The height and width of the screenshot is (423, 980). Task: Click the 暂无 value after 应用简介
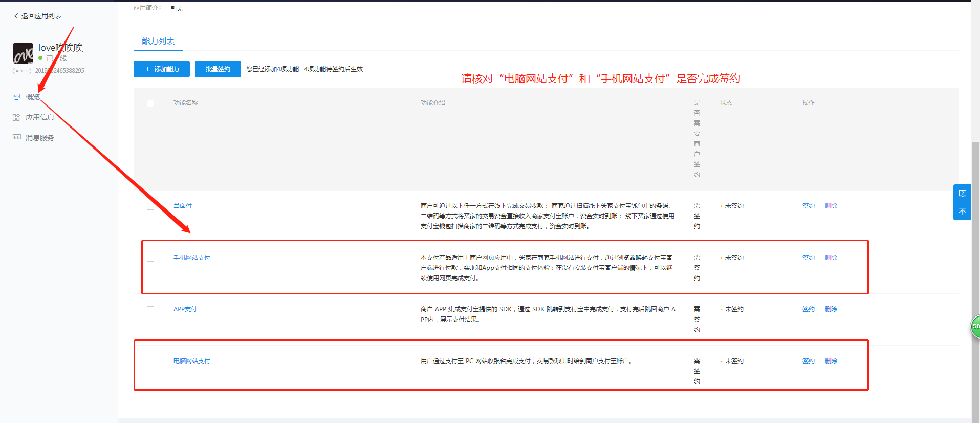177,9
